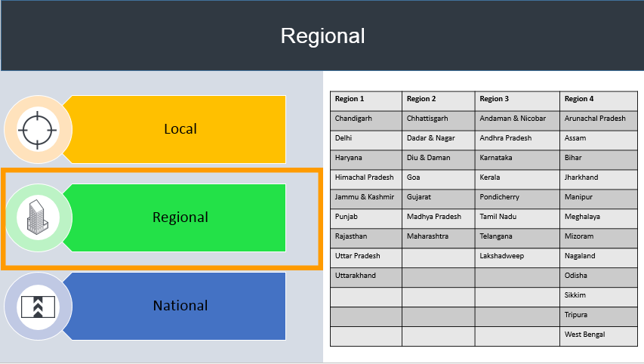644x364 pixels.
Task: Select the yellow Local banner
Action: point(180,129)
